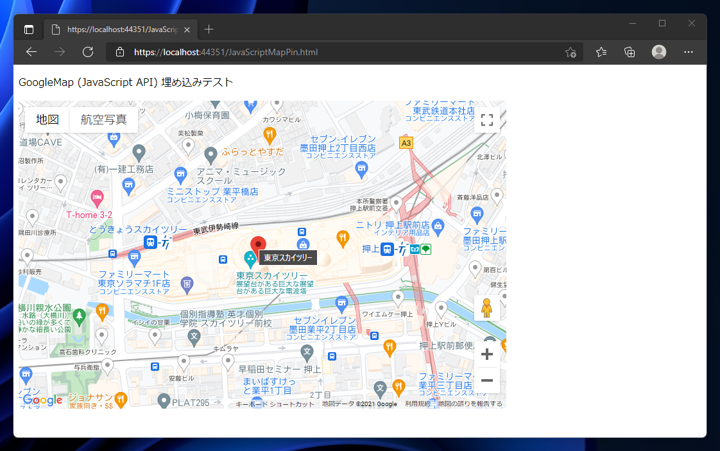Click the Street View pegman icon
This screenshot has width=720, height=451.
click(x=487, y=308)
